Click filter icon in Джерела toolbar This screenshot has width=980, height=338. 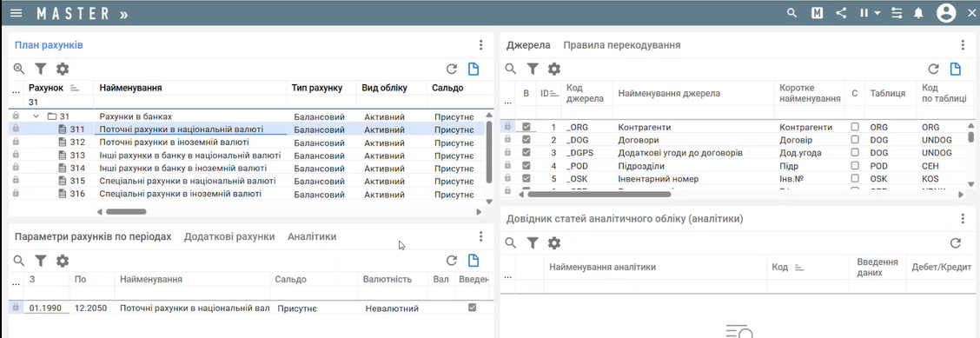coord(533,69)
